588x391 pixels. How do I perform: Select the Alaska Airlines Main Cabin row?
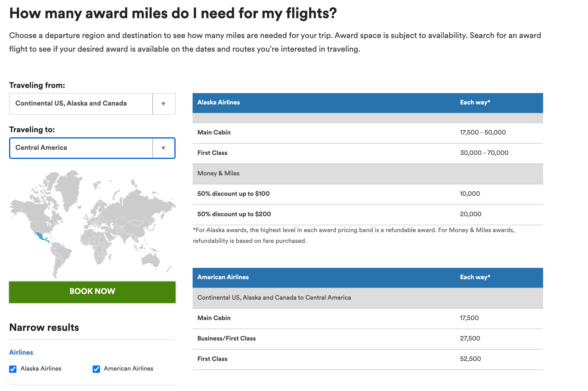pyautogui.click(x=368, y=133)
